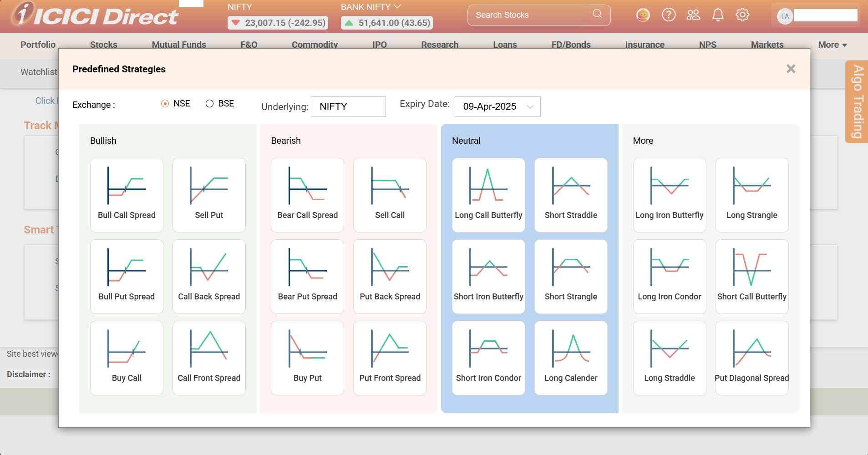
Task: Open the help question mark icon
Action: [668, 15]
